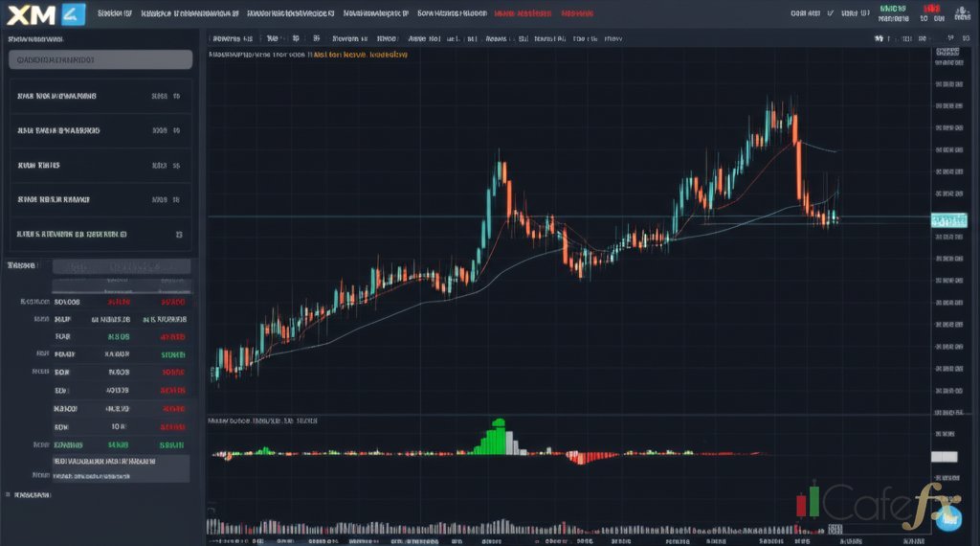Open the user account icon at top right
The height and width of the screenshot is (546, 980).
tap(962, 13)
